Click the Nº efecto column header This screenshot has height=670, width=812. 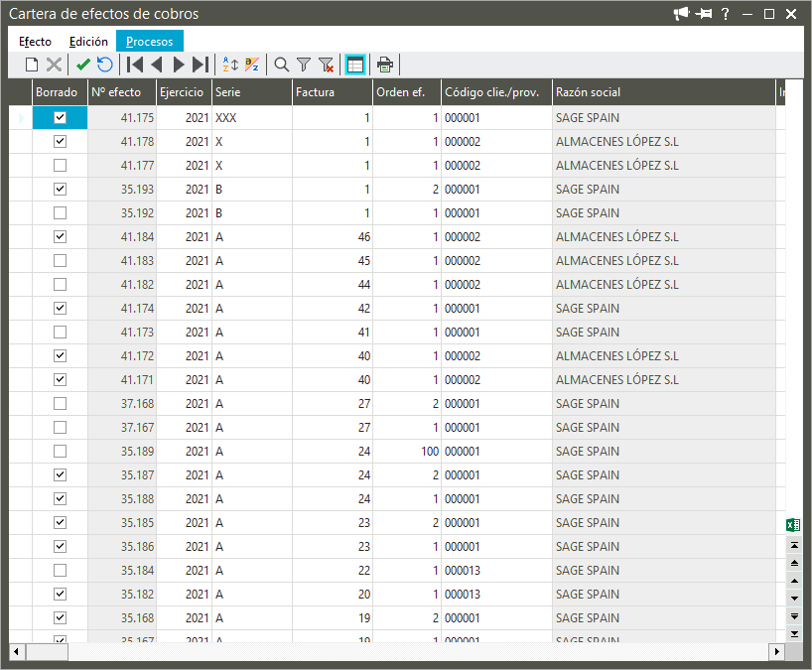[121, 92]
